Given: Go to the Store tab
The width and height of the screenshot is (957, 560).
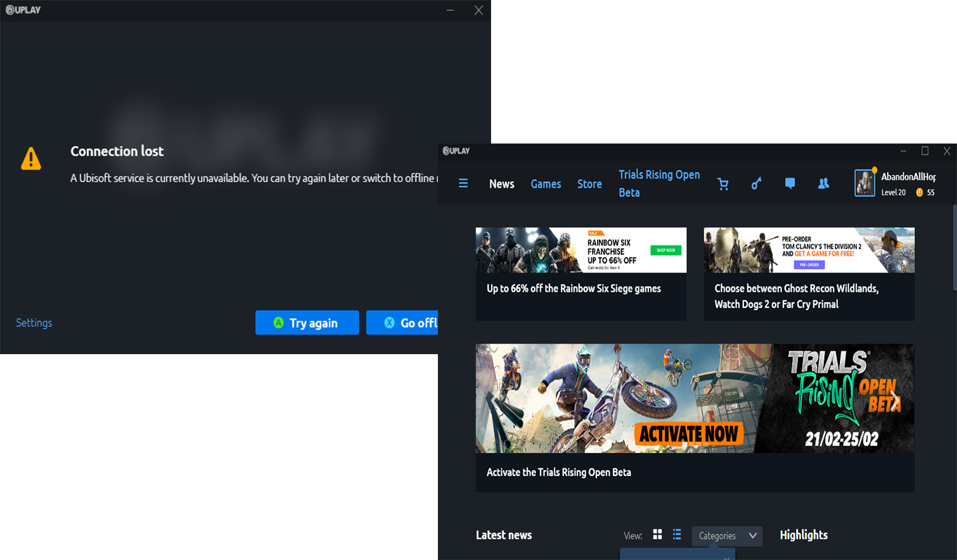Looking at the screenshot, I should tap(590, 184).
